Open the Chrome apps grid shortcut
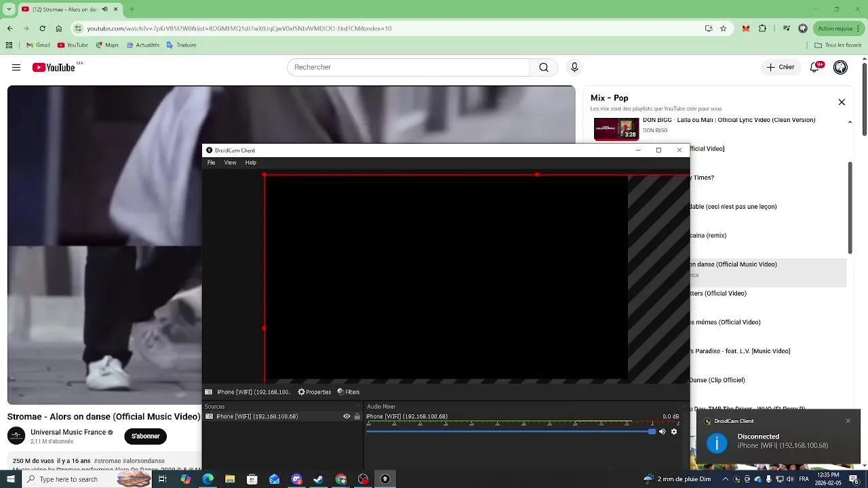The image size is (868, 488). [9, 45]
